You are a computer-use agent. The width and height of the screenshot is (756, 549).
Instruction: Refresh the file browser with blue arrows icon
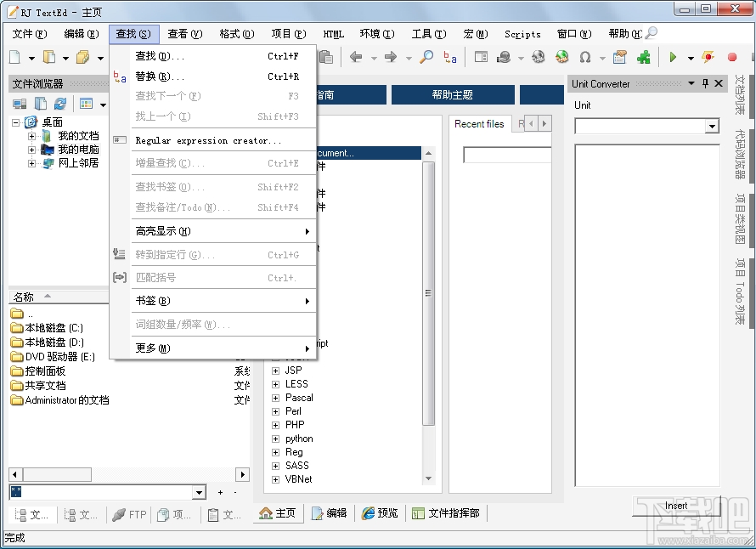(60, 104)
